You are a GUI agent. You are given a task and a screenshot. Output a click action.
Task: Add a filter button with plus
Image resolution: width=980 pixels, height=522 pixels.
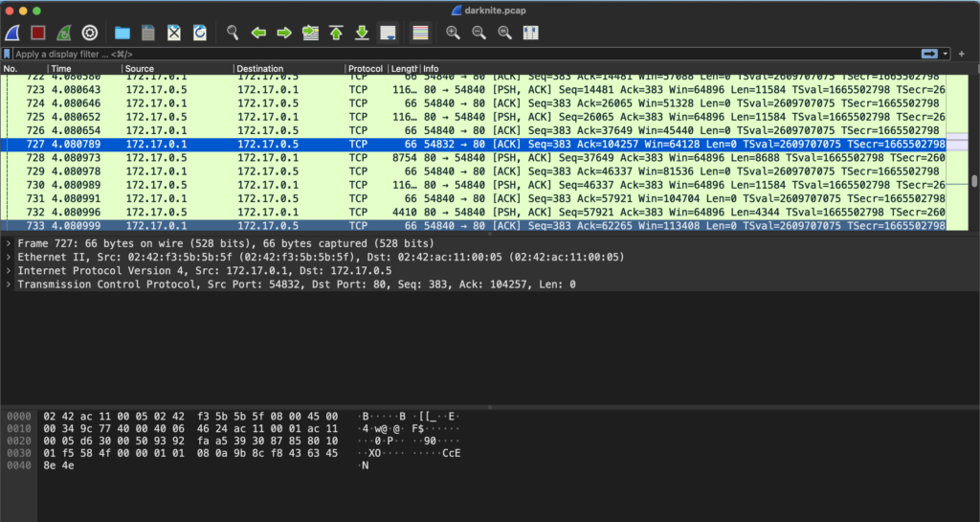(x=961, y=54)
